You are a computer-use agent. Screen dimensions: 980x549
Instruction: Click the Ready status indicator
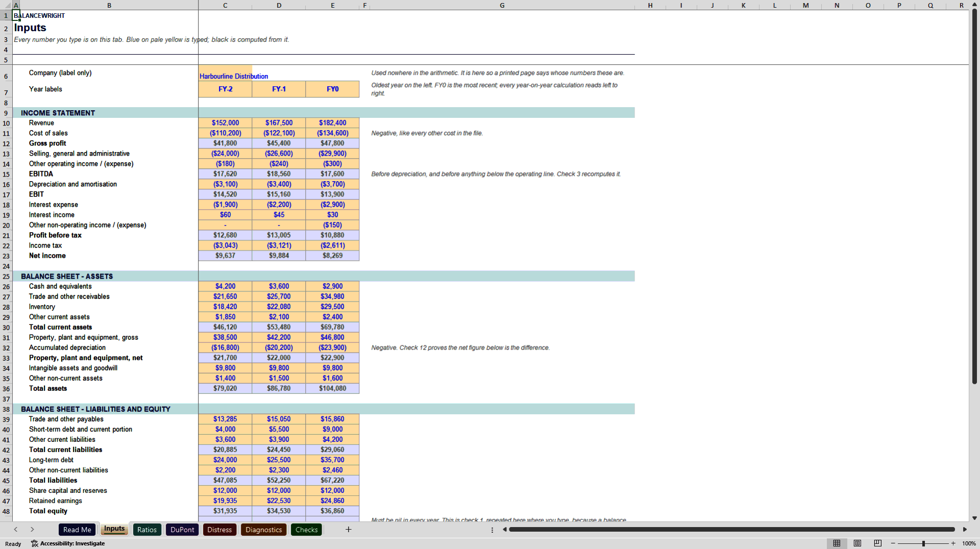[x=13, y=544]
